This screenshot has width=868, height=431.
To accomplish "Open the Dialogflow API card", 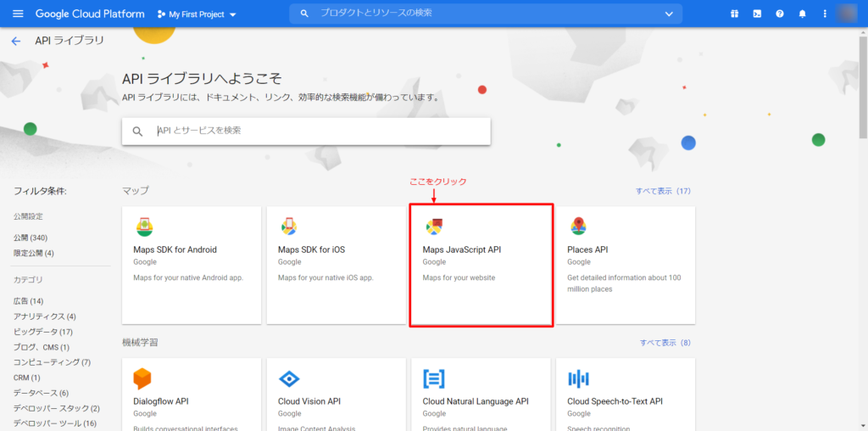I will 192,395.
